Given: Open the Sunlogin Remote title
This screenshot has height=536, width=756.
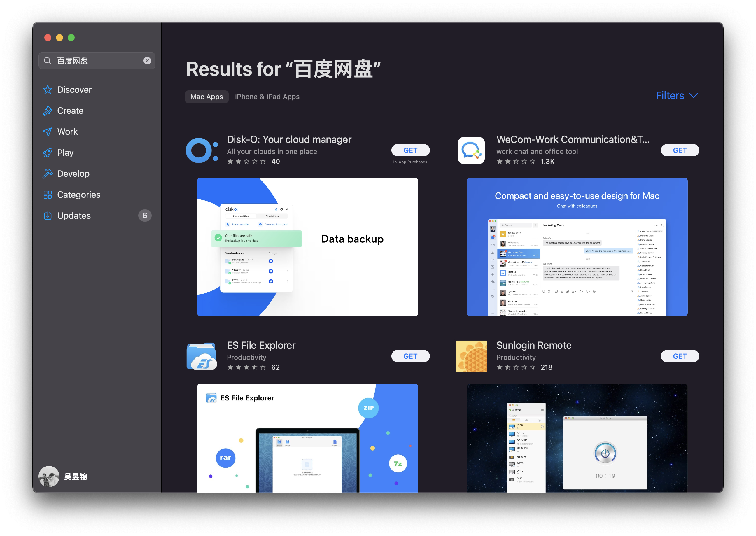Looking at the screenshot, I should [533, 345].
